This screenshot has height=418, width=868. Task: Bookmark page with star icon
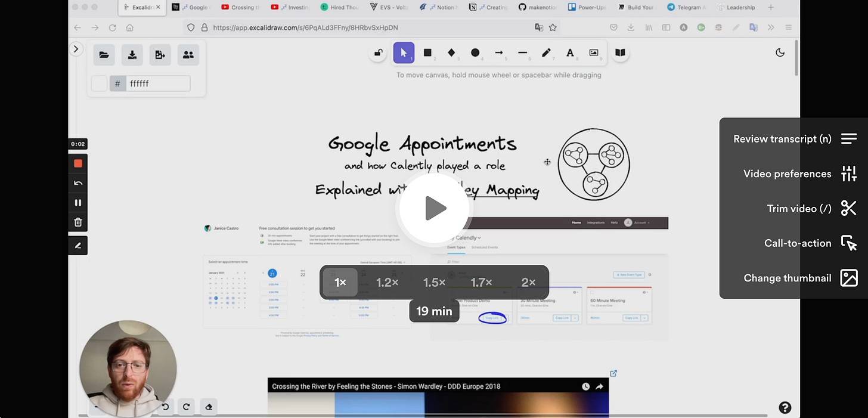[553, 27]
